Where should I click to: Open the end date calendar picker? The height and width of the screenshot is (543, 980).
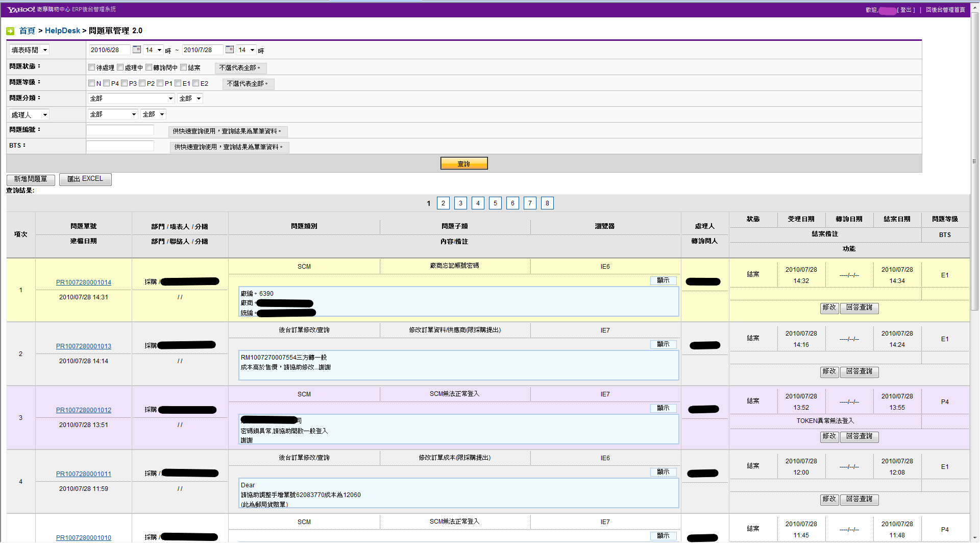coord(230,50)
